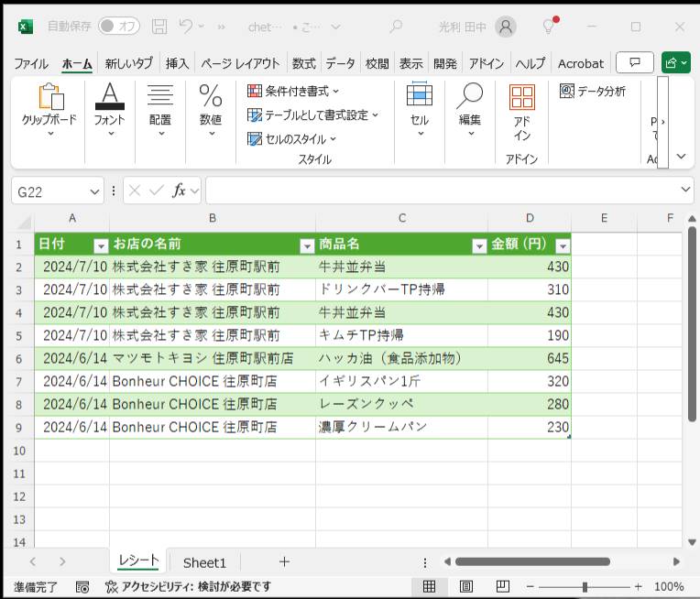Screen dimensions: 700x599
Task: Click inside the formula bar input
Action: pos(442,191)
